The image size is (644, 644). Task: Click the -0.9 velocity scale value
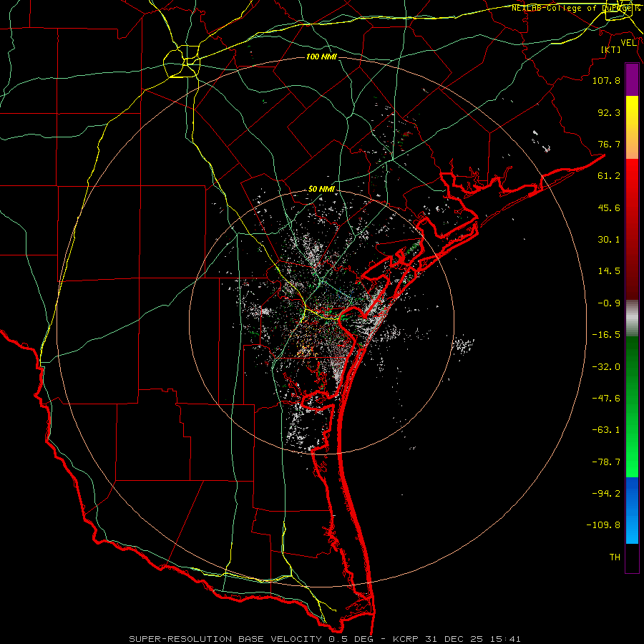pyautogui.click(x=609, y=303)
